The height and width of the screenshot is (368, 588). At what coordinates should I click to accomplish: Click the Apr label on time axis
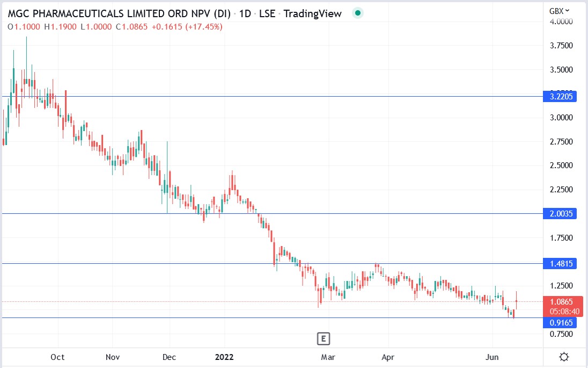[x=388, y=357]
